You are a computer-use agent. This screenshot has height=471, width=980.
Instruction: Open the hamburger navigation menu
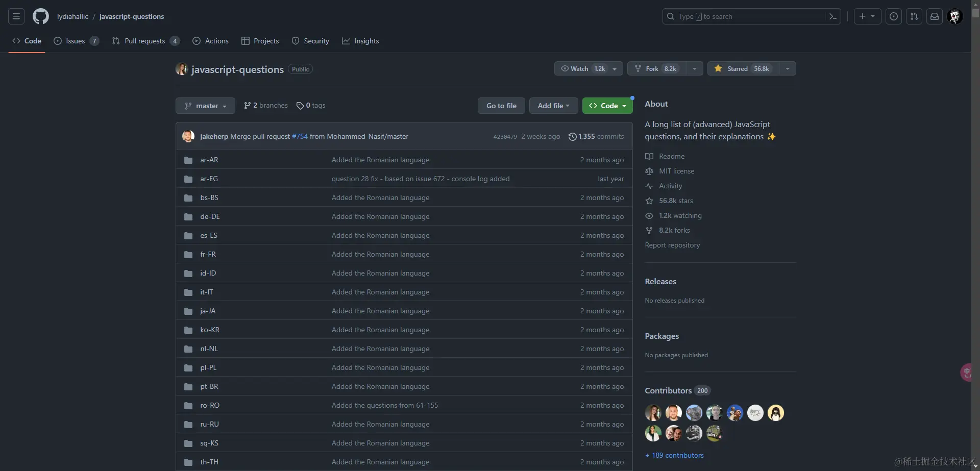16,16
